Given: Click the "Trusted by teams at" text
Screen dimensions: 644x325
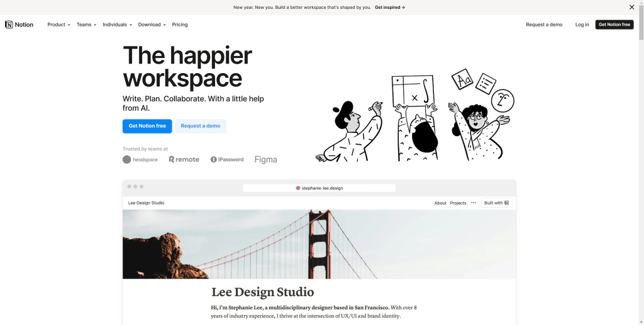Looking at the screenshot, I should pyautogui.click(x=145, y=149).
